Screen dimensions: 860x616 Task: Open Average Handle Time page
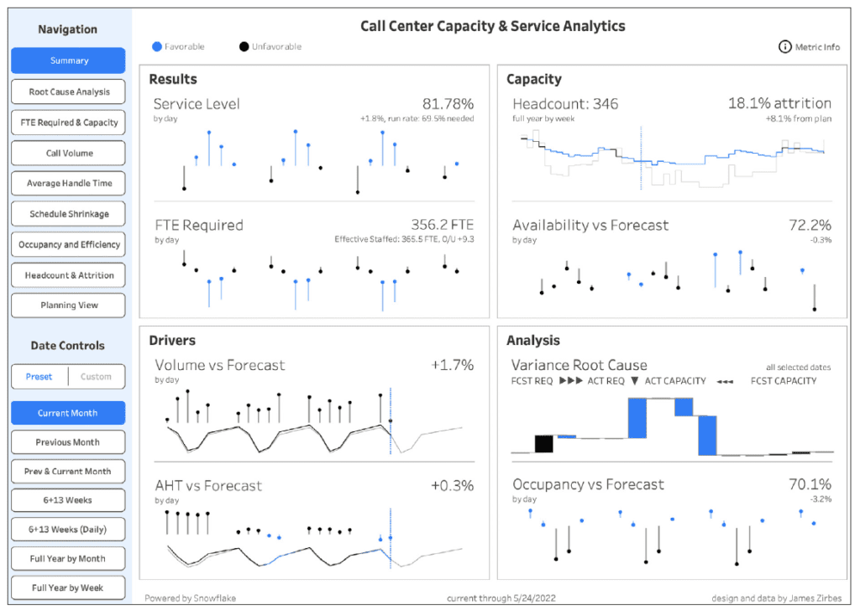pyautogui.click(x=68, y=183)
